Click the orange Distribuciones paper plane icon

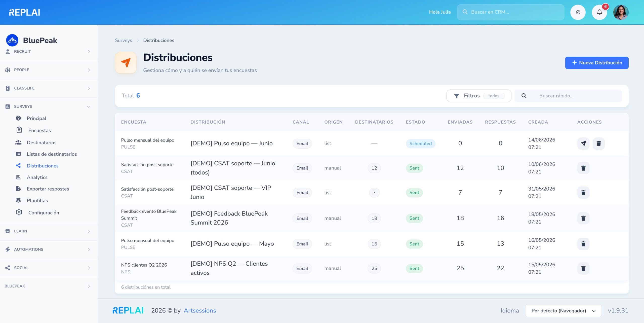click(x=126, y=63)
